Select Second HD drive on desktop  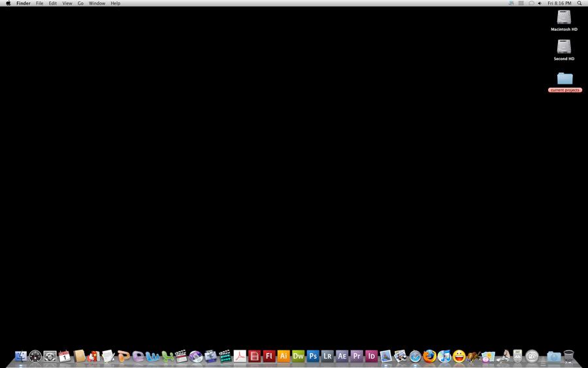click(564, 50)
